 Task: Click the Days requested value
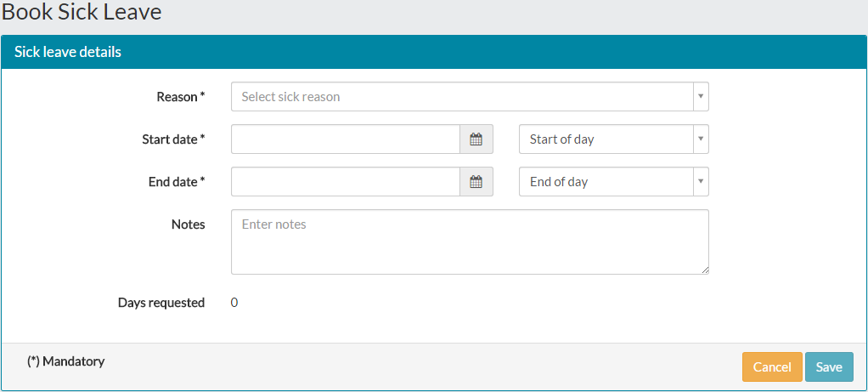234,303
